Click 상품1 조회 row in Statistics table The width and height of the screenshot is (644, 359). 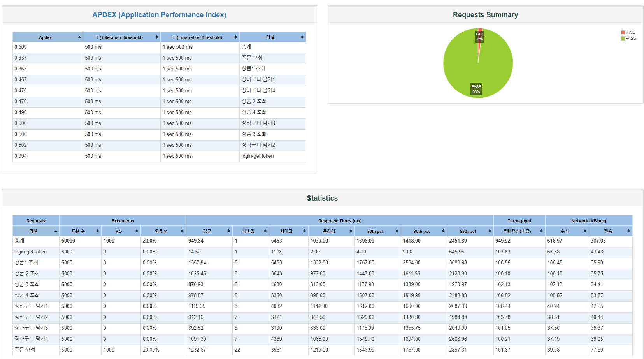pyautogui.click(x=322, y=263)
